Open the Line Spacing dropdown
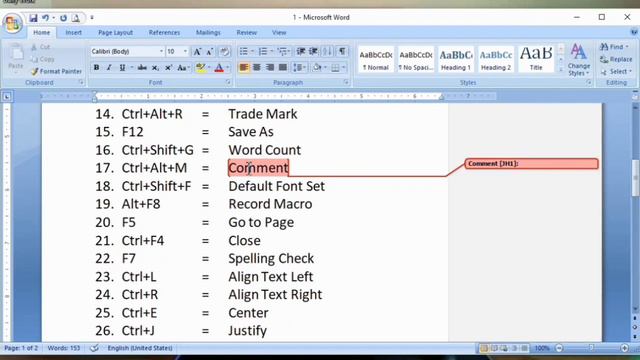The height and width of the screenshot is (360, 640). [299, 68]
